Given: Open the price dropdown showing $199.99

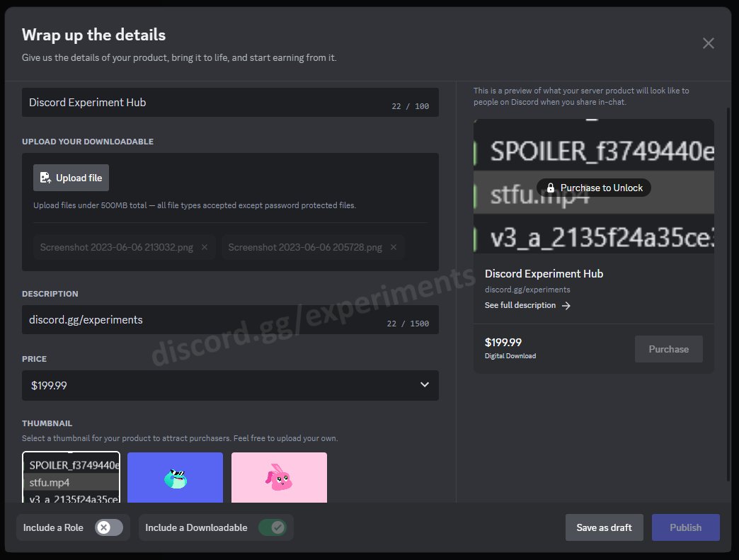Looking at the screenshot, I should 230,385.
